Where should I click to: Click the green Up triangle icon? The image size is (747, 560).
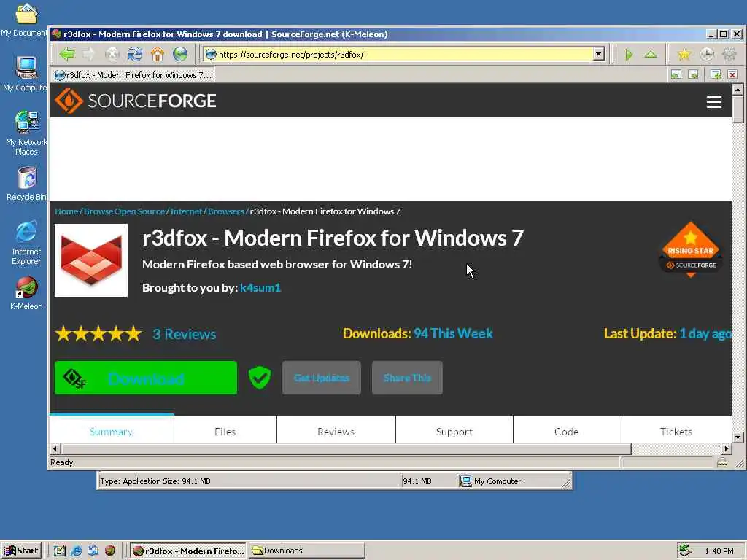(651, 55)
